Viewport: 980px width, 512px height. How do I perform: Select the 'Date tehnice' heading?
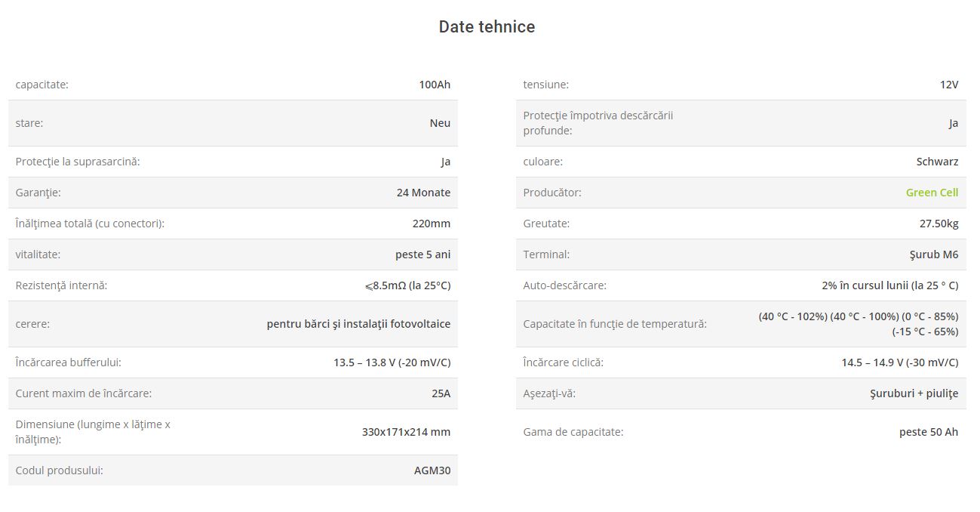click(x=487, y=26)
